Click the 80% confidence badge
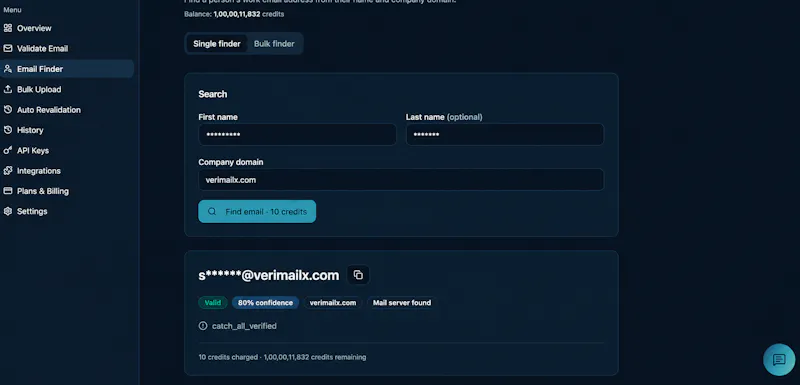The image size is (800, 385). point(265,303)
